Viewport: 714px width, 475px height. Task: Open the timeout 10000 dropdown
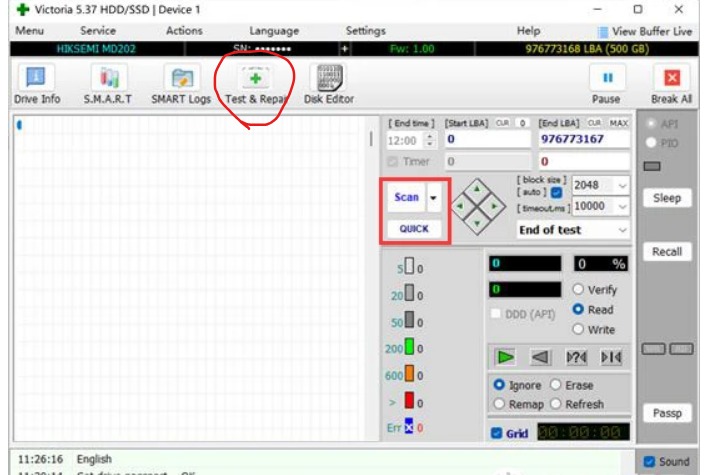[x=622, y=205]
